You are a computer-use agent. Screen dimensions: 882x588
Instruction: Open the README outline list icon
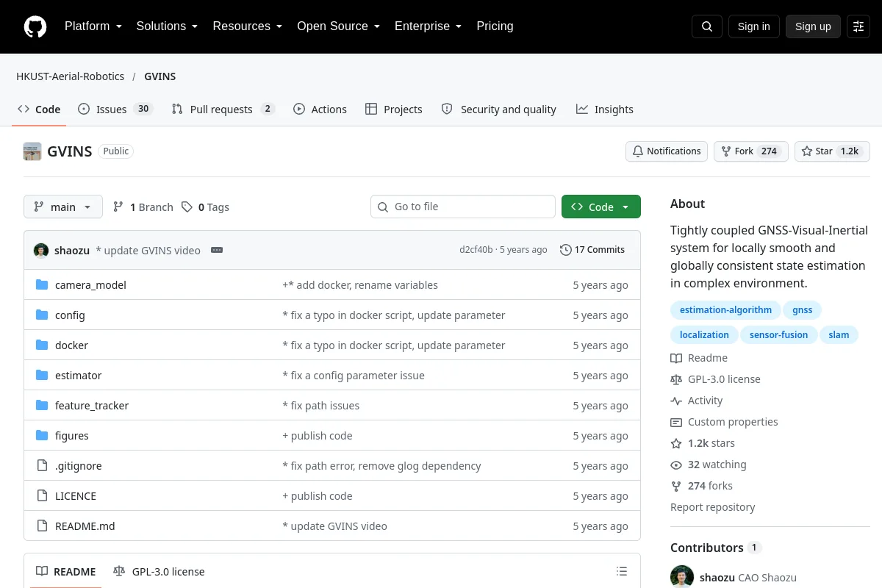pos(622,572)
